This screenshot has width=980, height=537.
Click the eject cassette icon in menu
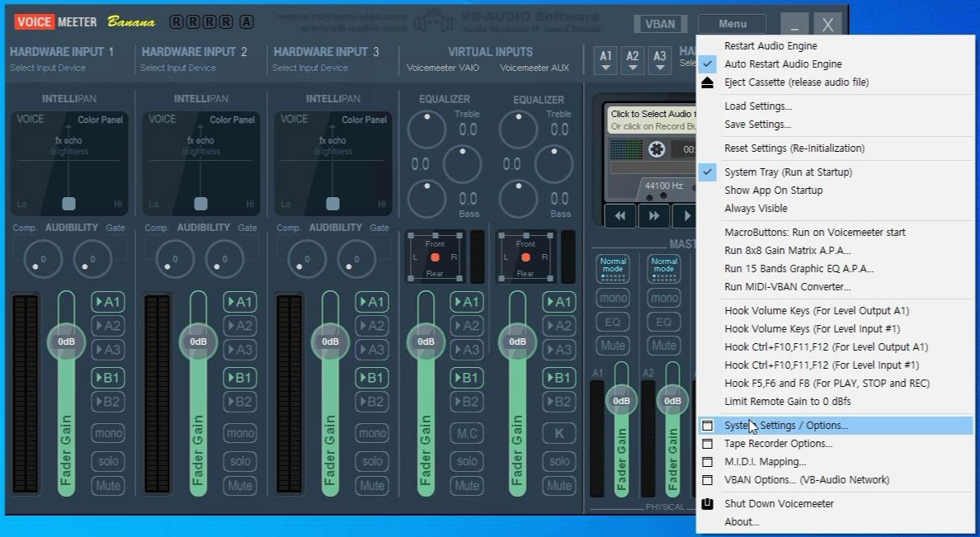coord(708,82)
